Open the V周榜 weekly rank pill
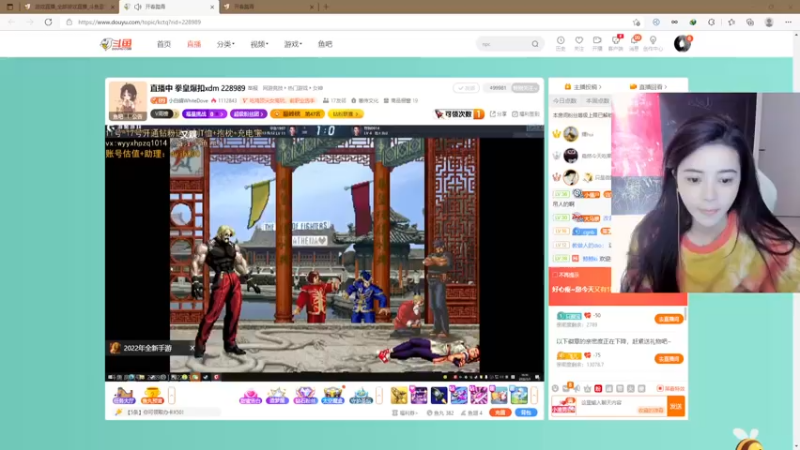This screenshot has height=450, width=800. coord(164,114)
